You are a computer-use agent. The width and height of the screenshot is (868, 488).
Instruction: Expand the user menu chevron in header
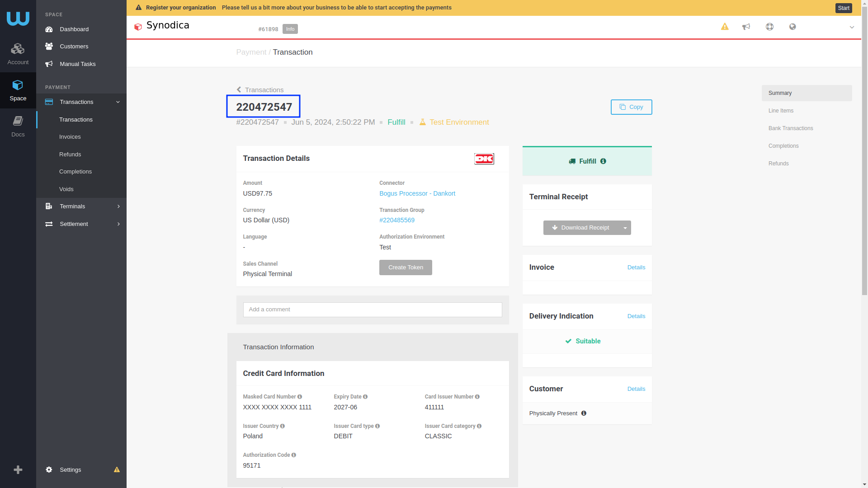coord(852,27)
